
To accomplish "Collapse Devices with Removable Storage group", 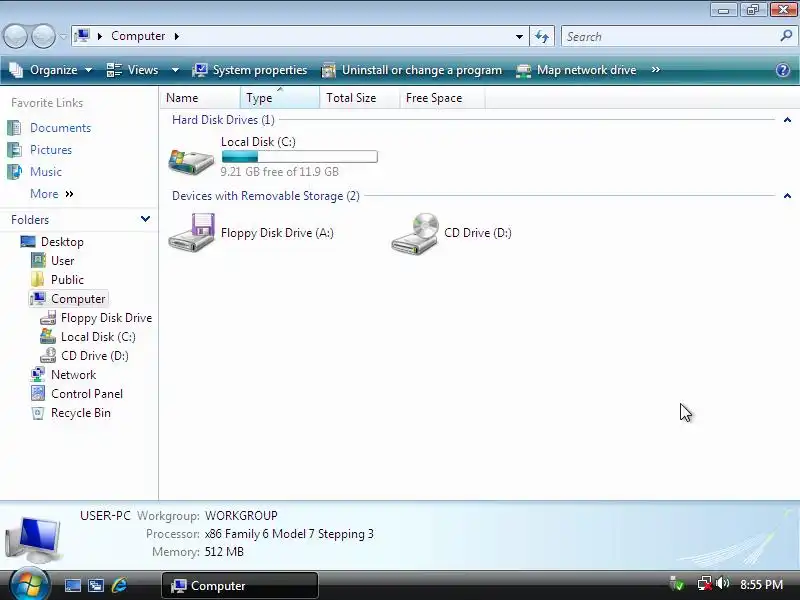I will point(787,196).
